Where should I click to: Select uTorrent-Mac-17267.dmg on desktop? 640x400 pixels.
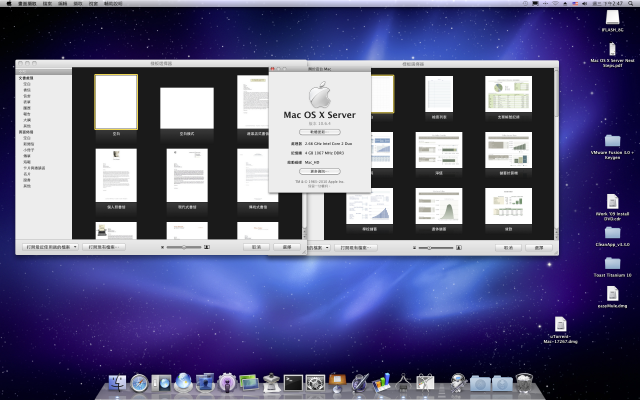pos(560,324)
